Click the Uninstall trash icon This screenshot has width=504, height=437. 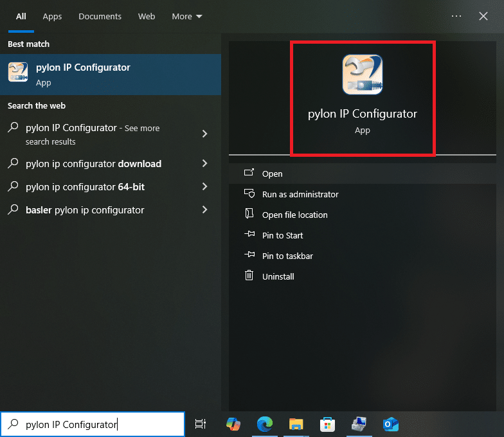[249, 275]
